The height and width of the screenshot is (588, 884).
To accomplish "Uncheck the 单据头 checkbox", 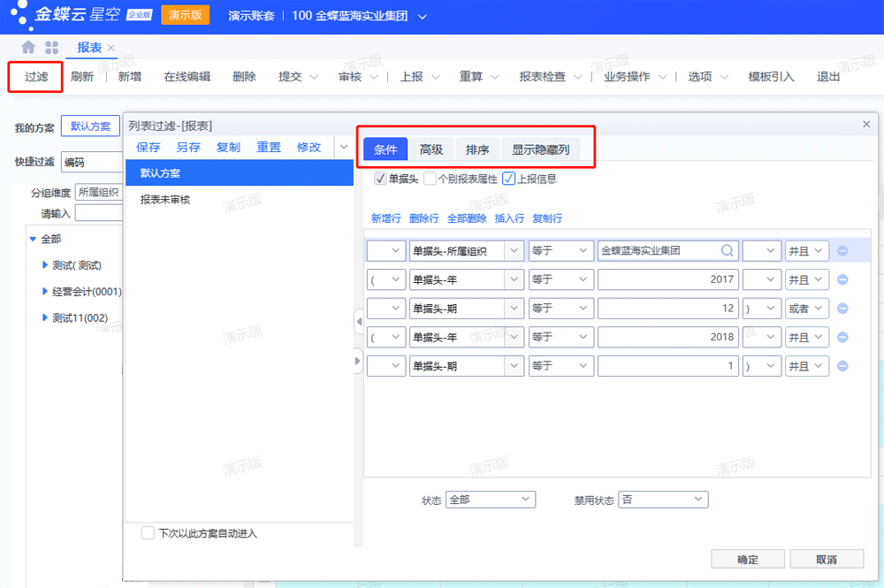I will (x=378, y=178).
